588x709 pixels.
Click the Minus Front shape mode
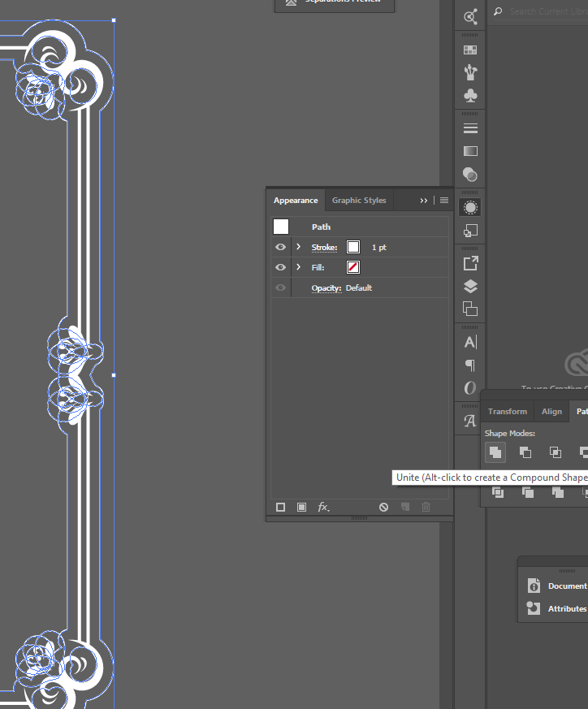tap(525, 452)
